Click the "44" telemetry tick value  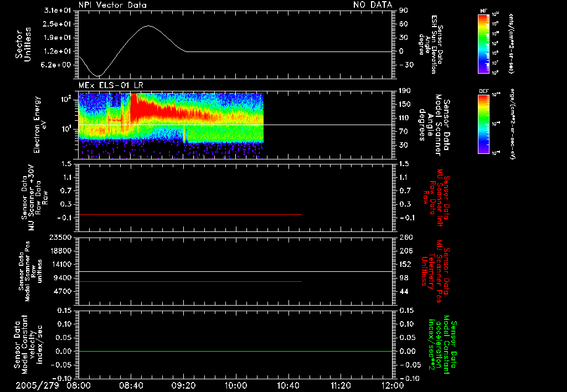[404, 291]
